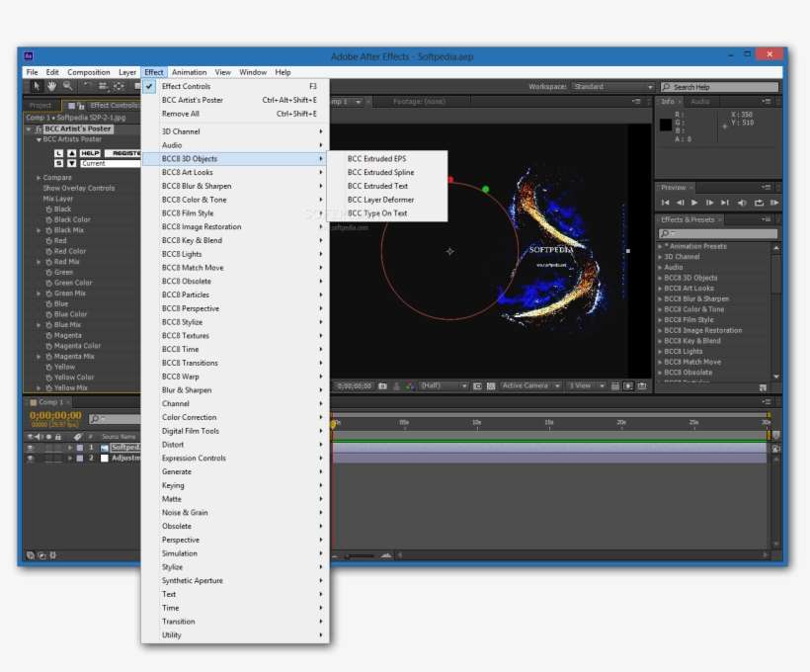Step back one frame in Preview
Viewport: 810px width, 672px height.
pos(681,203)
